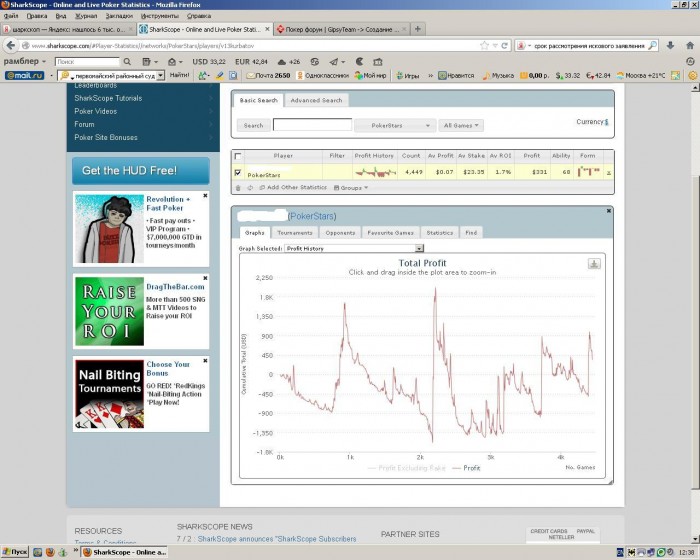Refresh selected player statistics icon
The width and height of the screenshot is (700, 560).
(250, 188)
